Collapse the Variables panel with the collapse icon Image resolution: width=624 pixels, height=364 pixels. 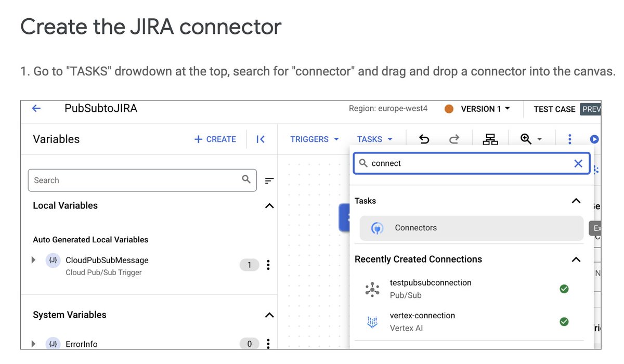point(260,139)
